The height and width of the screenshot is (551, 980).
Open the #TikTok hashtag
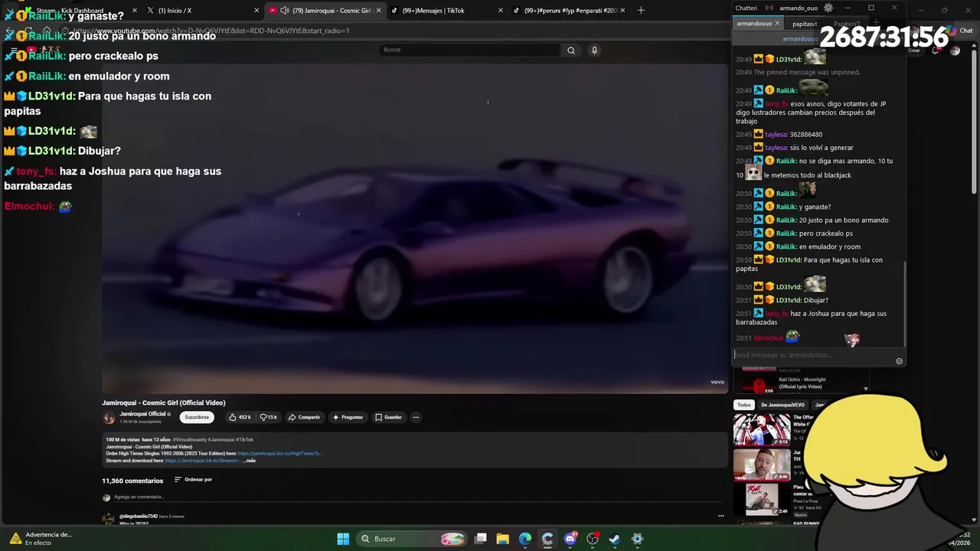point(244,439)
